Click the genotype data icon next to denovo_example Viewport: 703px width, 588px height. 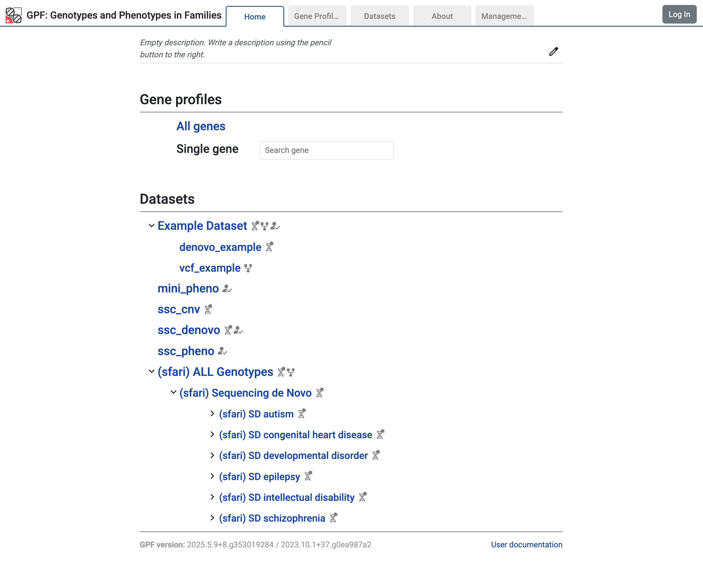click(270, 247)
